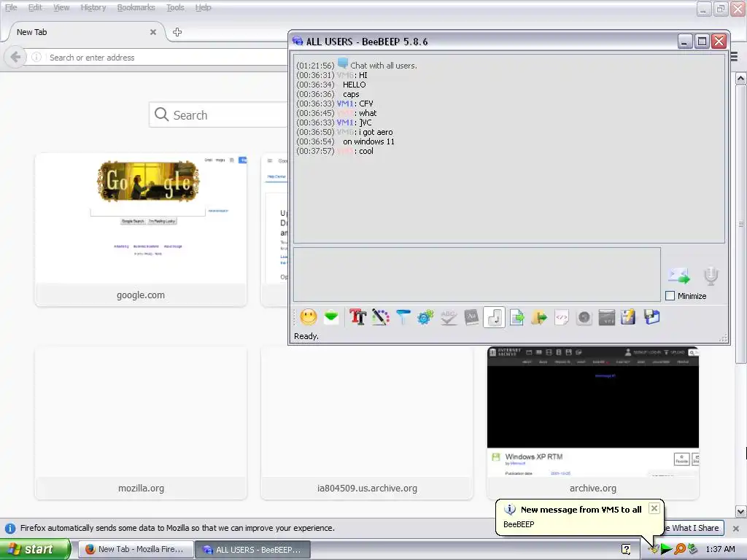Screen dimensions: 747x560
Task: Enable the Minimize checkbox in BeeBEEP
Action: point(670,296)
